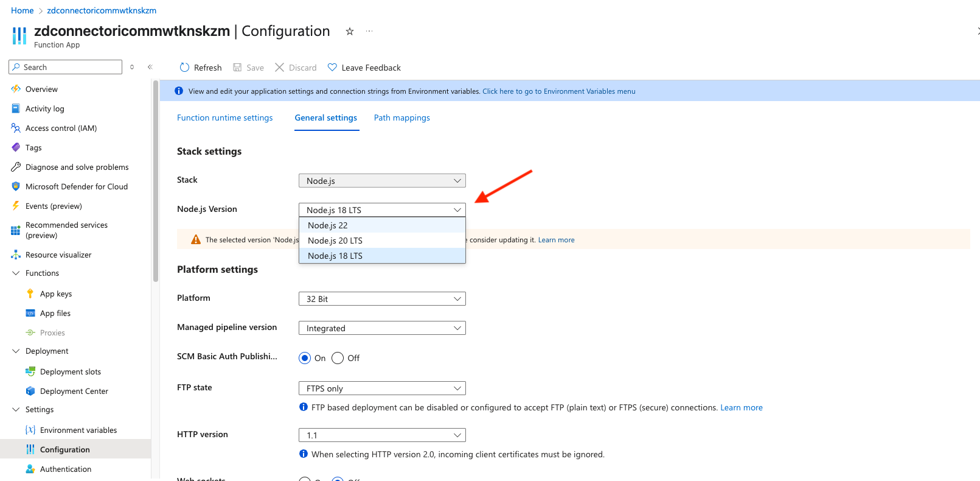Collapse the Settings section in sidebar
Viewport: 980px width, 481px height.
click(16, 410)
